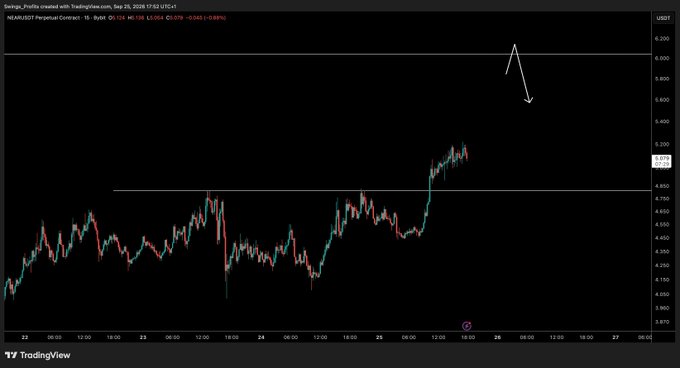Click the low value L5.054 in legend

tap(155, 18)
